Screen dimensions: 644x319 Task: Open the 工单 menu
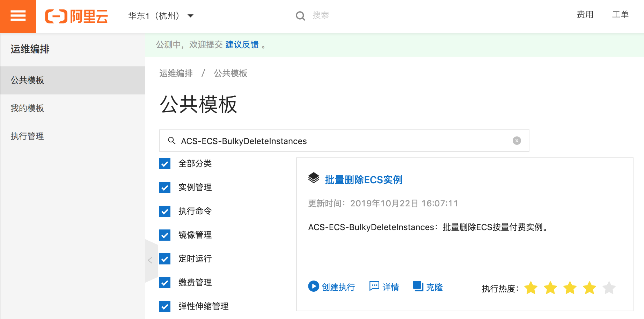[620, 15]
